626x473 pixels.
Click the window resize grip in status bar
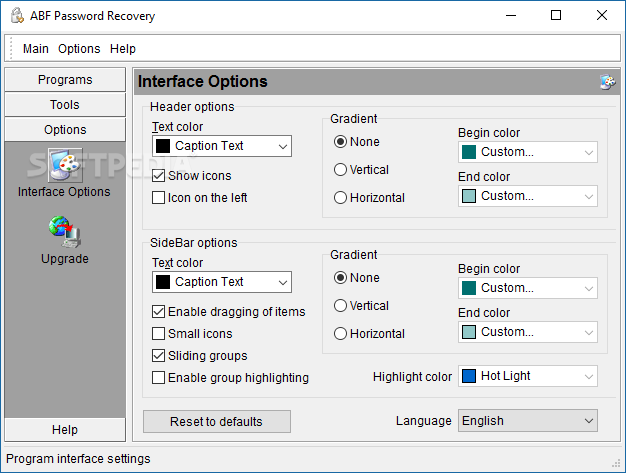[616, 463]
